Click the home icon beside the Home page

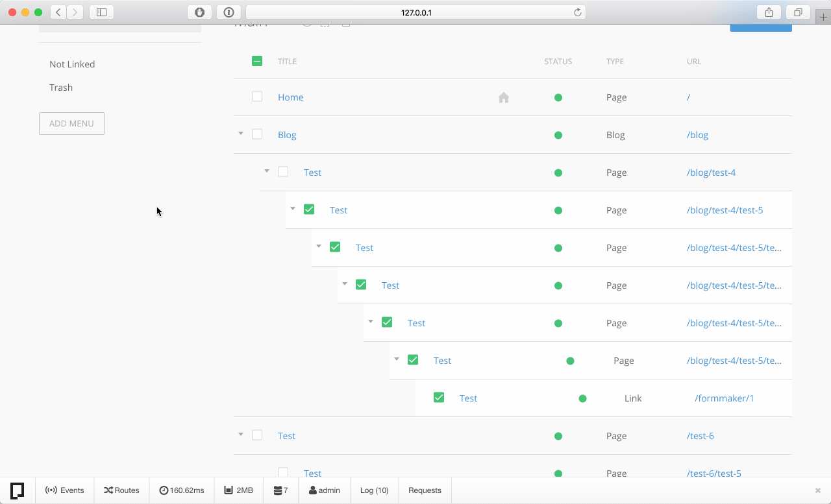504,97
